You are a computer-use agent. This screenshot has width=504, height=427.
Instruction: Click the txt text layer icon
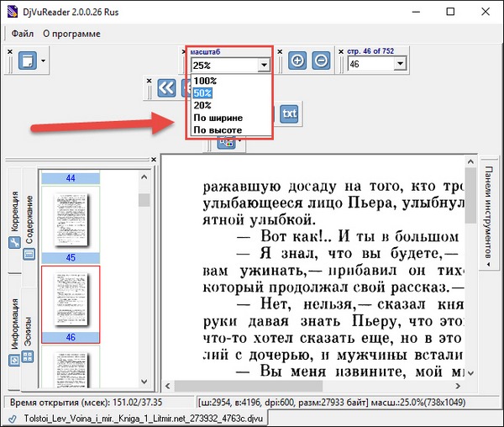pyautogui.click(x=289, y=113)
